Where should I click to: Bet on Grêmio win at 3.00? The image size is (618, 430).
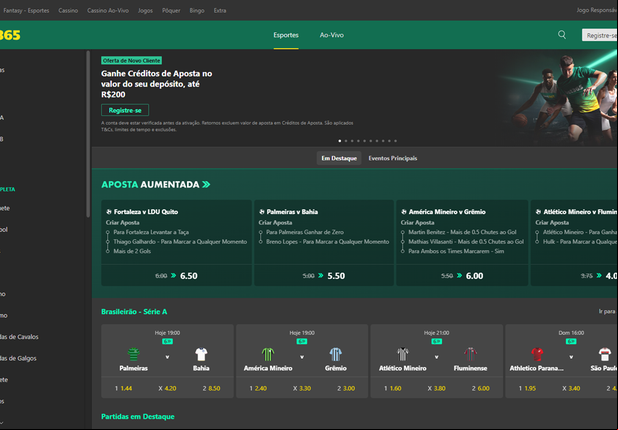tap(346, 388)
